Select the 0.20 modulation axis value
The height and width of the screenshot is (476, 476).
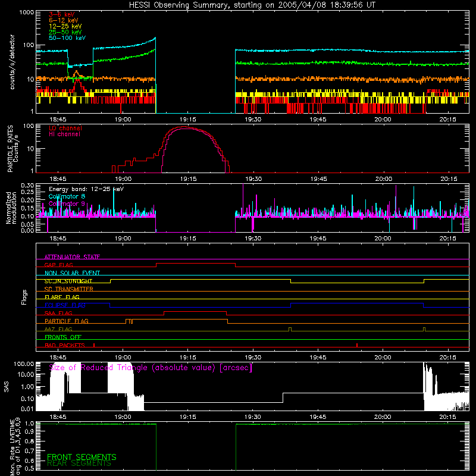[27, 200]
